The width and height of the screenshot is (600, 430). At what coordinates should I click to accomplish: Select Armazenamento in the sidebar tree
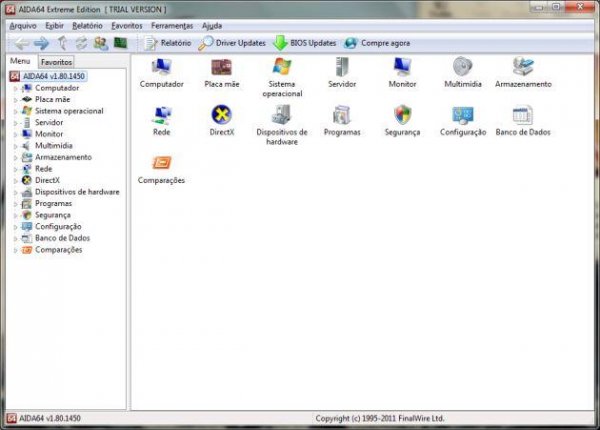(x=63, y=157)
